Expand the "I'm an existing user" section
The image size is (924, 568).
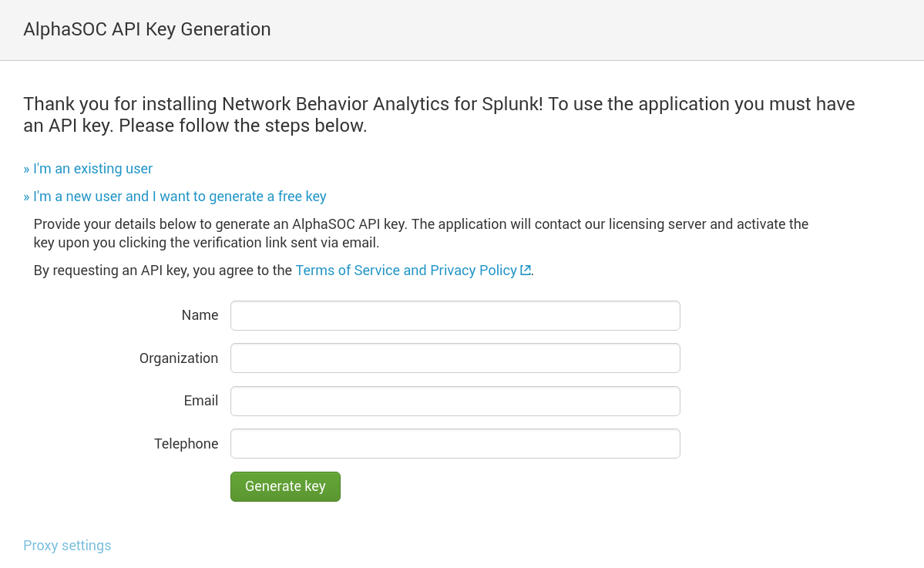click(x=88, y=169)
